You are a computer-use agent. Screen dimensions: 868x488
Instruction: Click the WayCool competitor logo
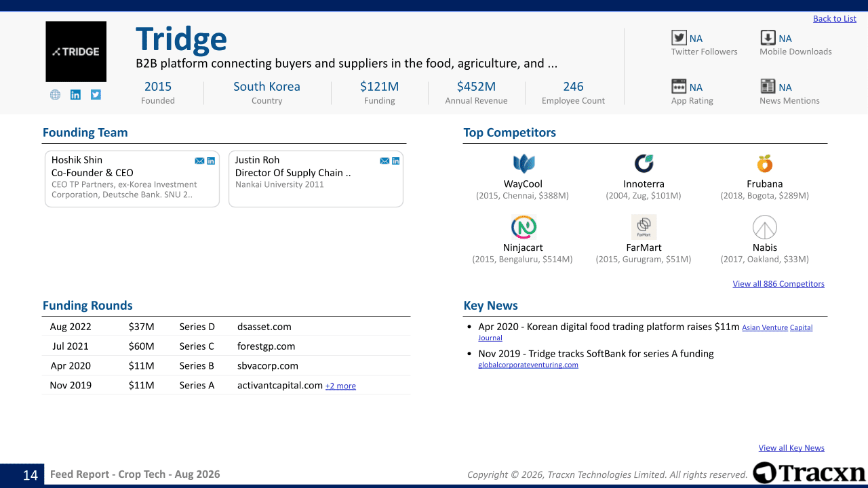tap(523, 164)
